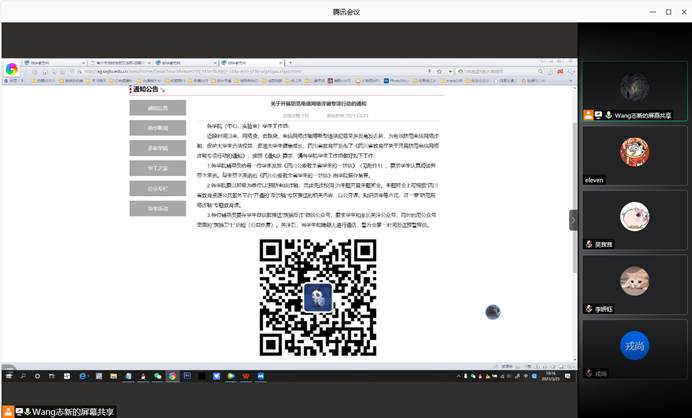This screenshot has width=692, height=418.
Task: Click the microphone icon in bottom-left share label
Action: 27,411
